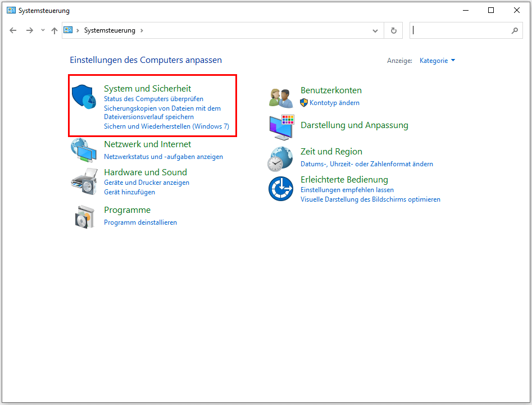The width and height of the screenshot is (532, 405).
Task: Select Geräte und Drucker anzeigen link
Action: [147, 183]
